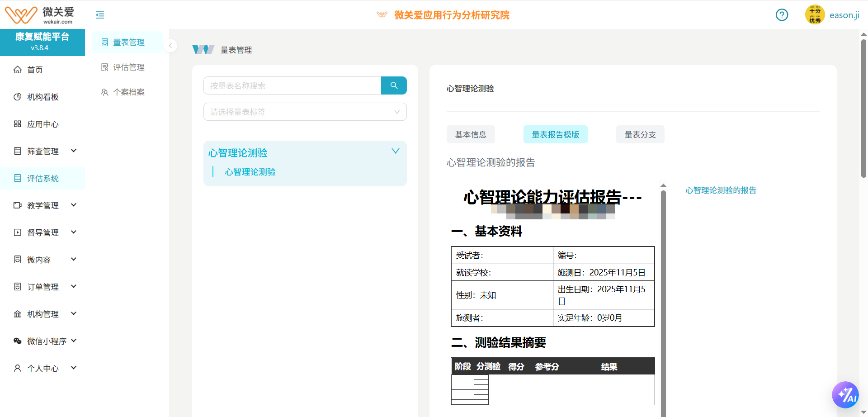Switch to the 量表分支 tab
Screen dimensions: 868x417
click(x=640, y=134)
